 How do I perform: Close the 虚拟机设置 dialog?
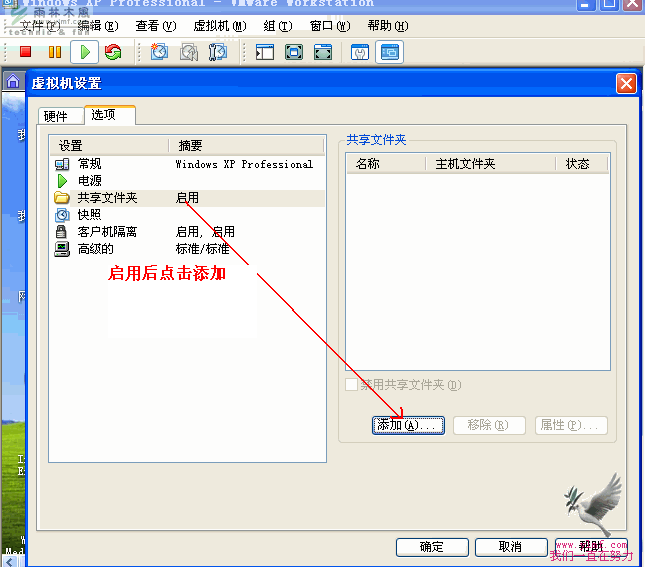click(x=626, y=84)
